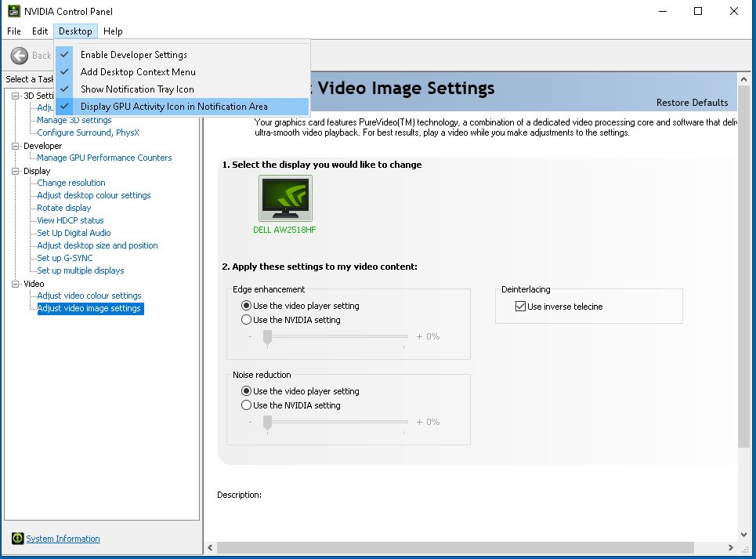Click the Back arrow icon
Image resolution: width=756 pixels, height=559 pixels.
[x=20, y=56]
